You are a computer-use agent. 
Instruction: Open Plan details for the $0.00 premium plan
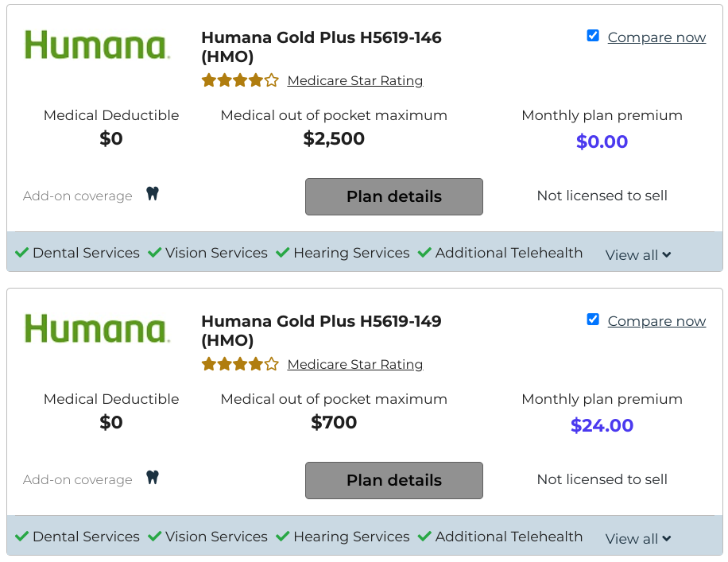click(393, 196)
